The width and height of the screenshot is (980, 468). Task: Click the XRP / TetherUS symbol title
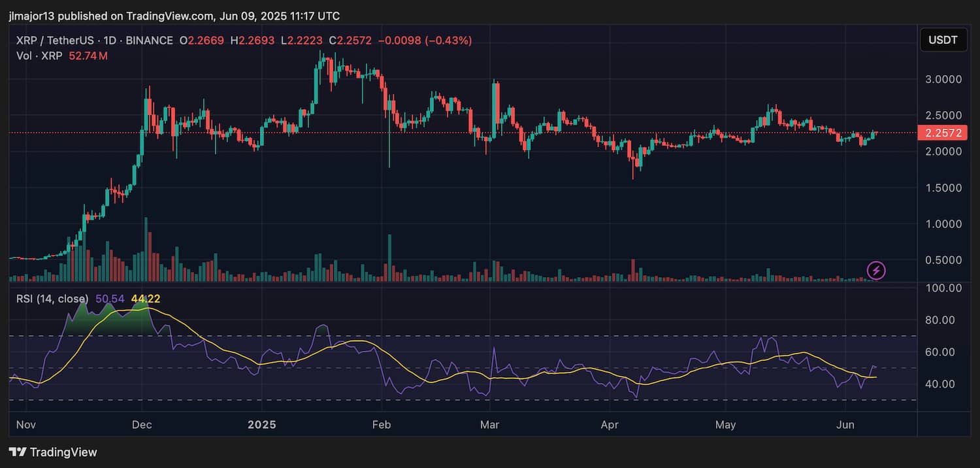[x=57, y=41]
